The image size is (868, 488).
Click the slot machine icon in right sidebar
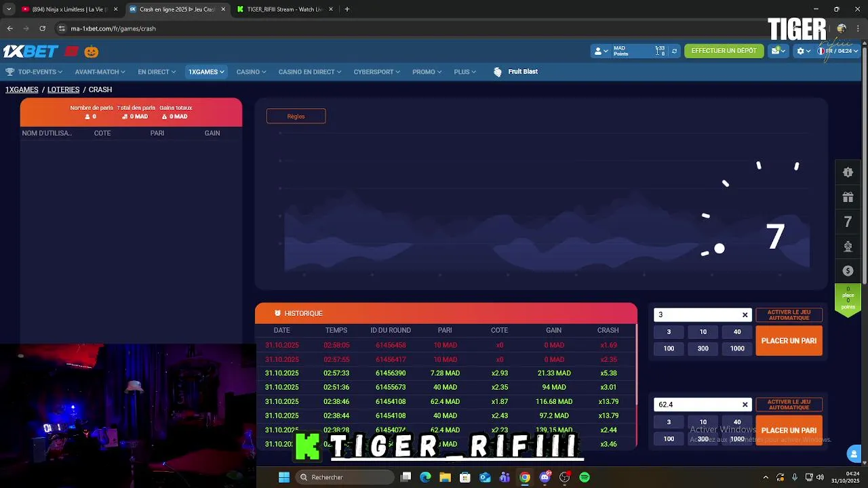[848, 172]
